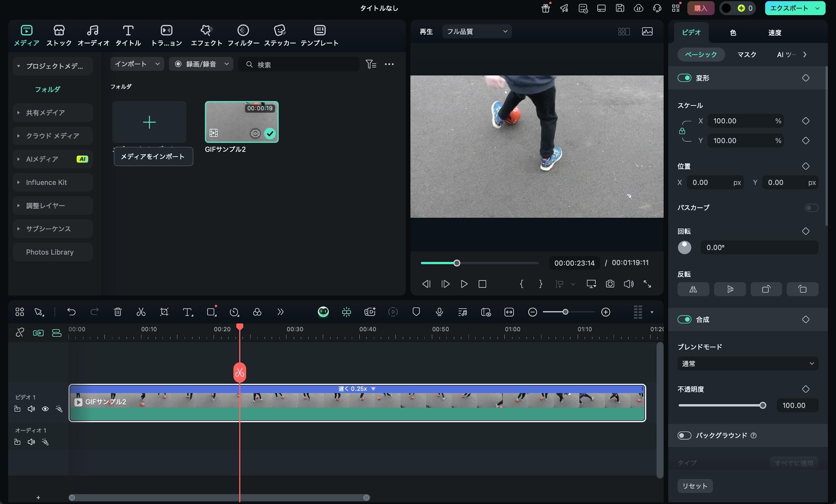The image size is (836, 504).
Task: Mute the オーディオ 1 track speaker
Action: 31,442
